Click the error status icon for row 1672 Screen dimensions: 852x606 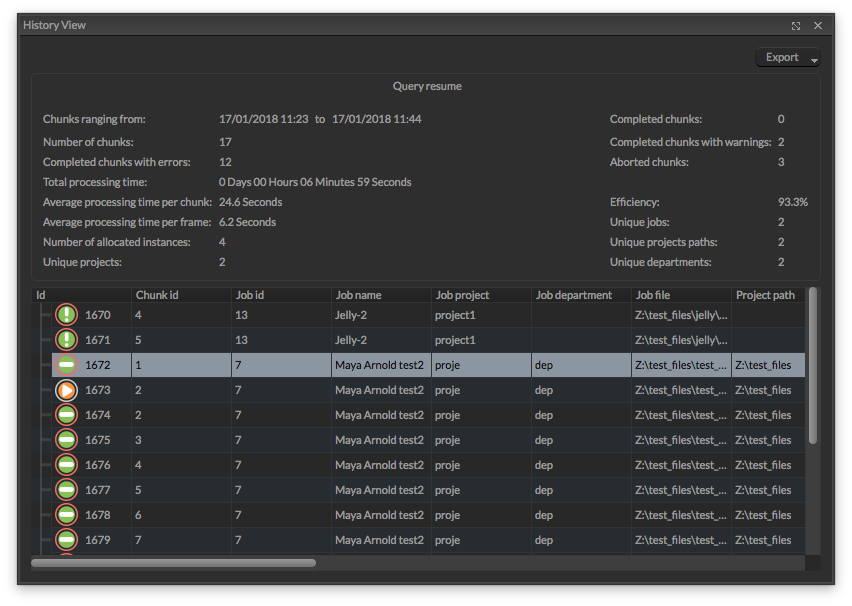coord(66,365)
